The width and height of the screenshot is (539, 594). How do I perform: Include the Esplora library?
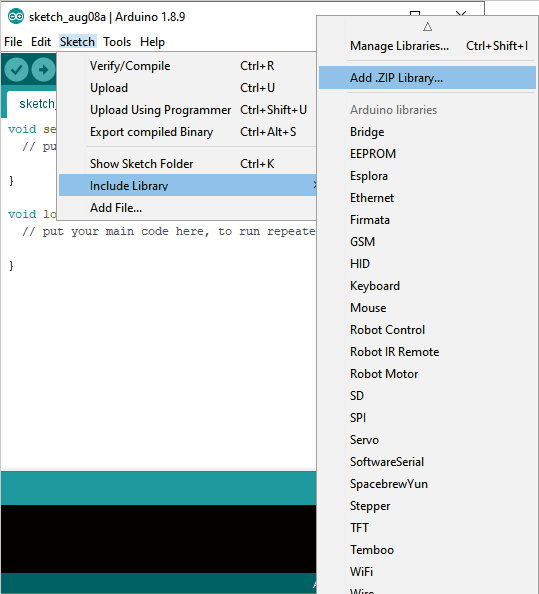[x=427, y=176]
